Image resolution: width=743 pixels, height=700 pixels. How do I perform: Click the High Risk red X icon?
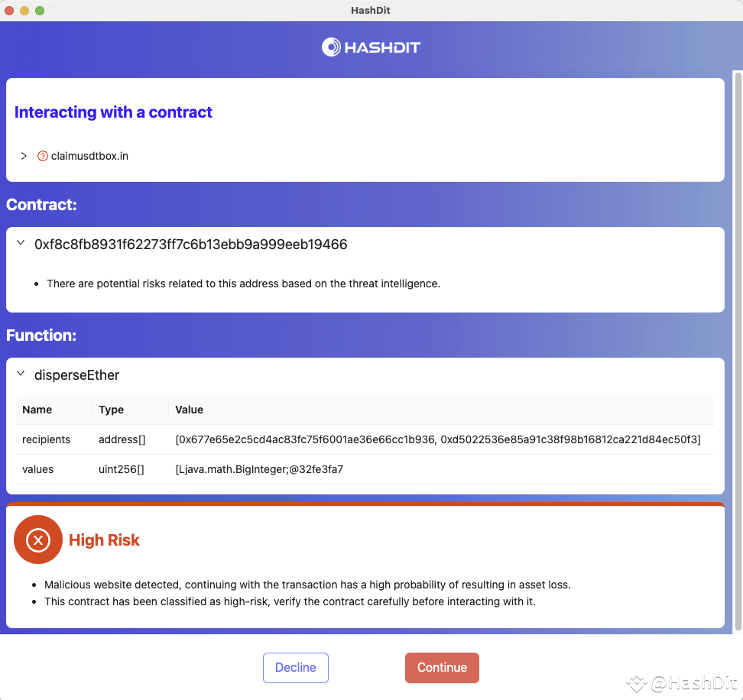[38, 540]
